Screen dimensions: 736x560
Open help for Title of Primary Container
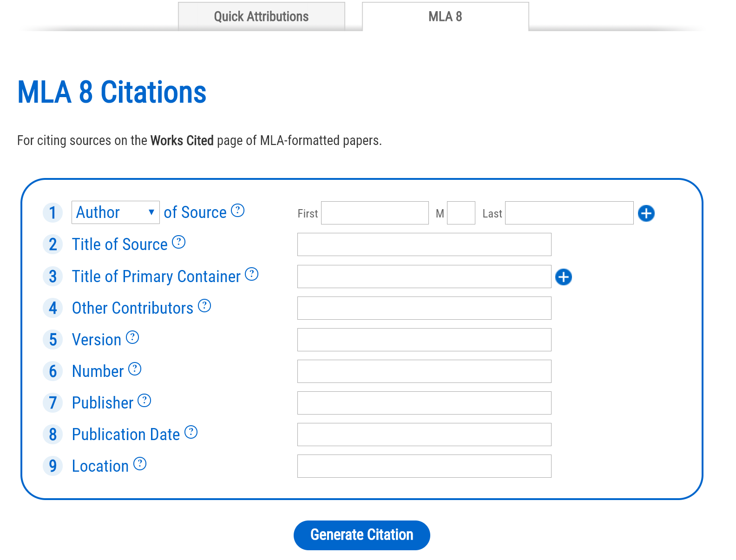pyautogui.click(x=252, y=274)
